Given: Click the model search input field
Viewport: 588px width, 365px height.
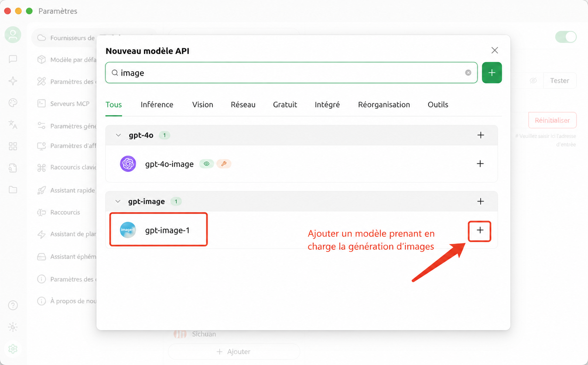Looking at the screenshot, I should [291, 73].
